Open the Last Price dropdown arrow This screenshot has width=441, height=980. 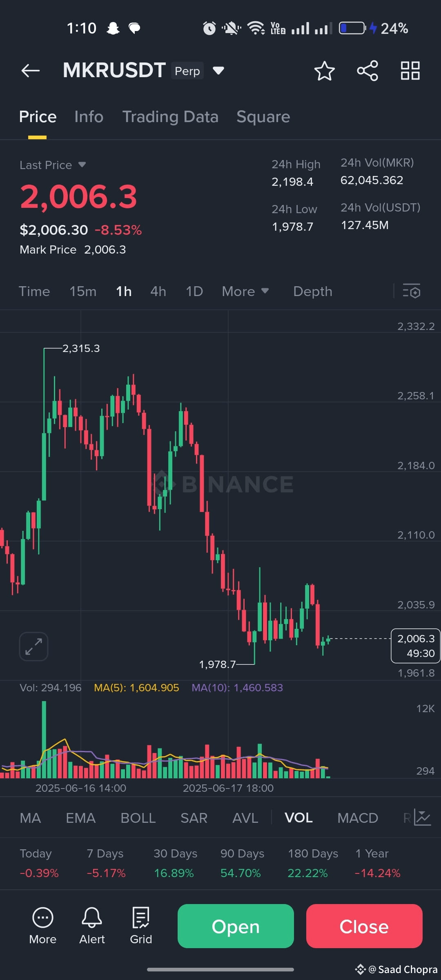click(x=82, y=165)
